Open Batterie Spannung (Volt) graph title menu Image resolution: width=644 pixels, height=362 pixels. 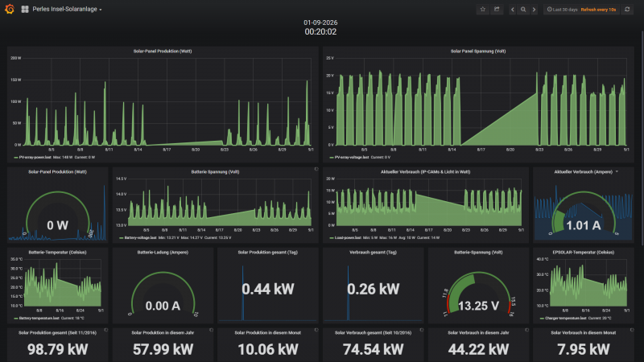[x=215, y=172]
